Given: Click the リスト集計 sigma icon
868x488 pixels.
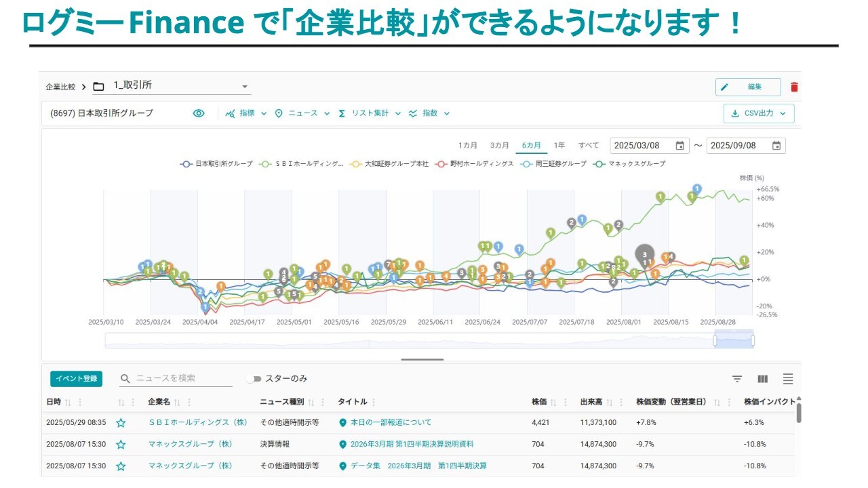Looking at the screenshot, I should [x=342, y=113].
